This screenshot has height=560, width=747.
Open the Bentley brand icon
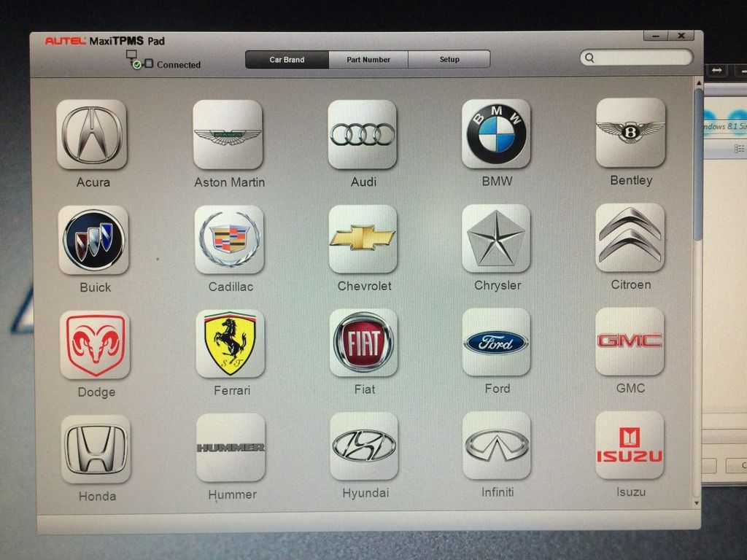pos(630,133)
